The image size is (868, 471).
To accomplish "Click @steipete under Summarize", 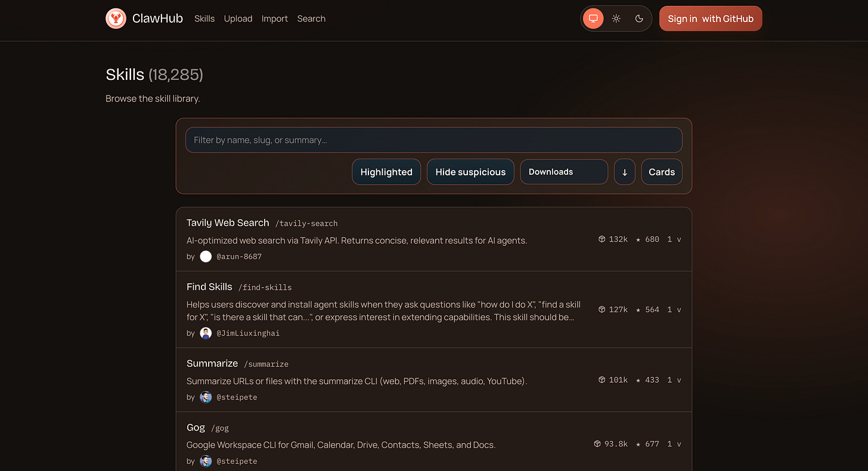I will (237, 397).
